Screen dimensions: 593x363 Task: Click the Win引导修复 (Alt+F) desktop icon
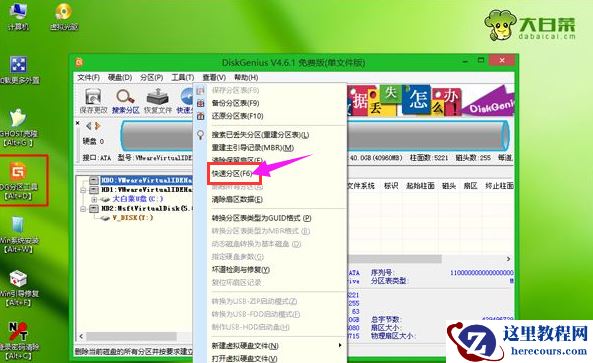coord(17,279)
